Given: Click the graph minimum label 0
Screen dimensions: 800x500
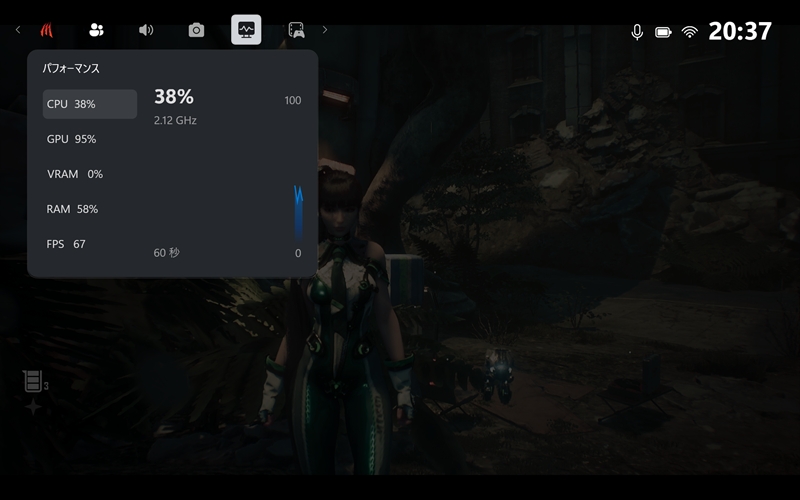Looking at the screenshot, I should point(298,253).
